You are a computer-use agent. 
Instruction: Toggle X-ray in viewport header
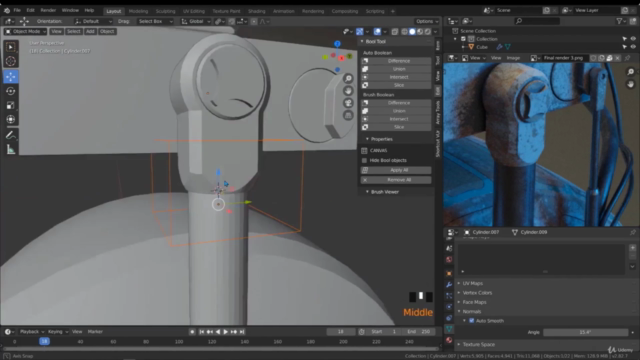pos(395,31)
